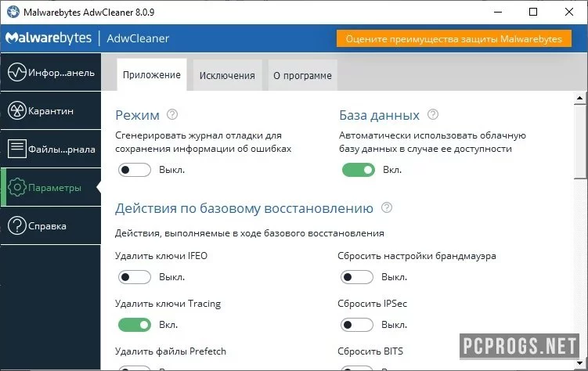Click help icon next to Режим heading
This screenshot has width=588, height=371.
172,114
